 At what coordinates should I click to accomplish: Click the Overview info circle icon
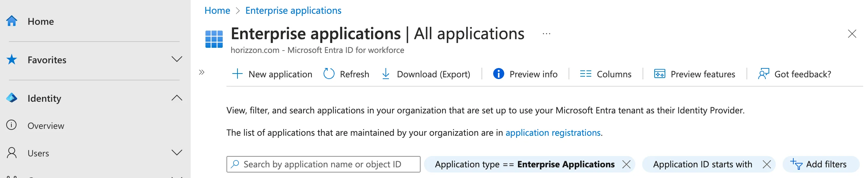pos(11,125)
